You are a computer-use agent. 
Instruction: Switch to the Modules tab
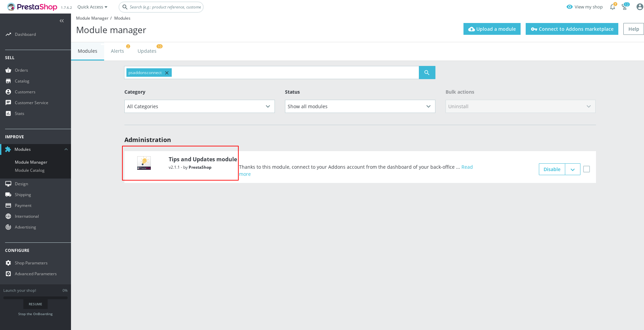[88, 51]
